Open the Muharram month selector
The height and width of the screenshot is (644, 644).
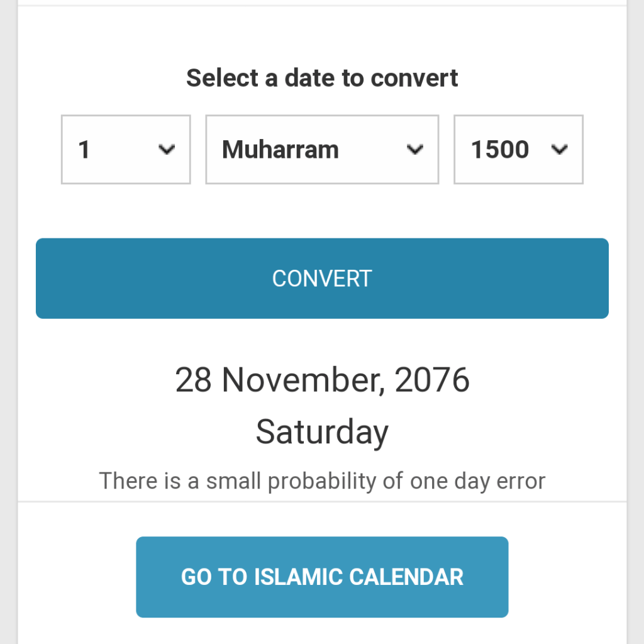click(x=322, y=150)
